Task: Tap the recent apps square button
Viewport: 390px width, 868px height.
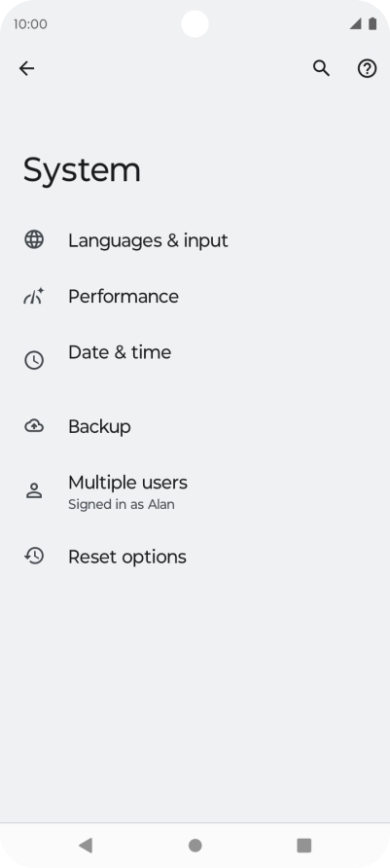Action: [304, 846]
